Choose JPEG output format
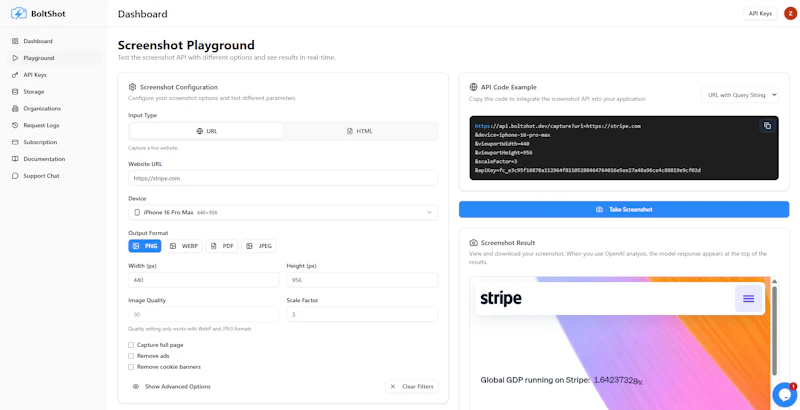This screenshot has height=410, width=800. pos(259,246)
